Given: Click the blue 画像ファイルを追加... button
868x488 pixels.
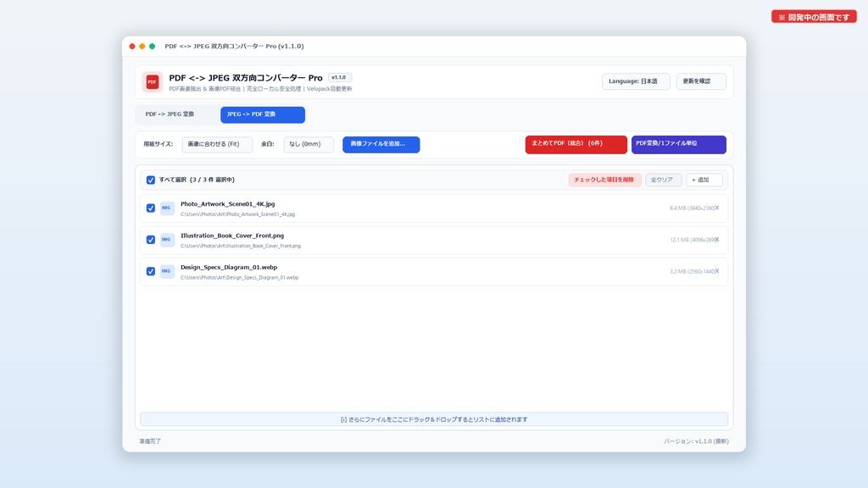Looking at the screenshot, I should (x=381, y=144).
